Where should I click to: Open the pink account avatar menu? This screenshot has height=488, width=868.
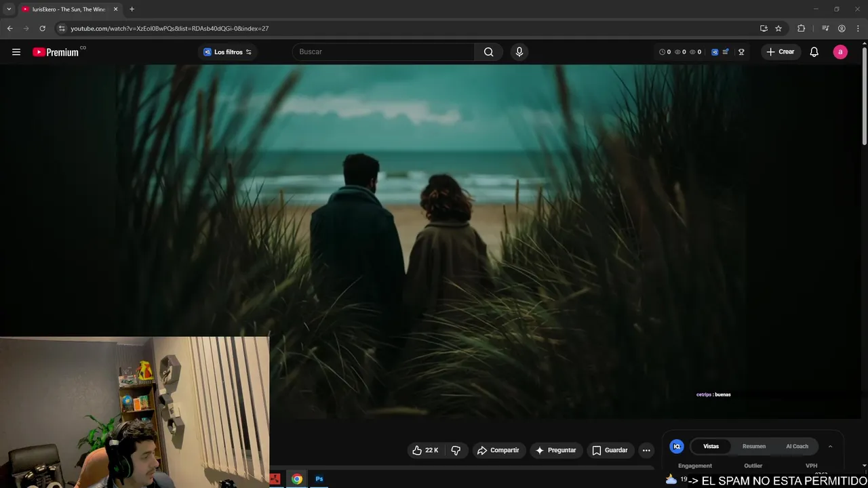click(x=840, y=52)
